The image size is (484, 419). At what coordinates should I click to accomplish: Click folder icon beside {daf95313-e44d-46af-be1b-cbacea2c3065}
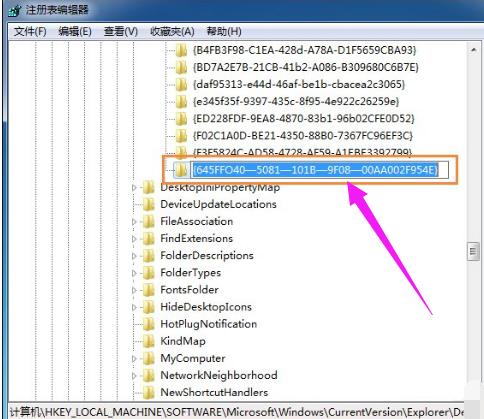click(181, 84)
